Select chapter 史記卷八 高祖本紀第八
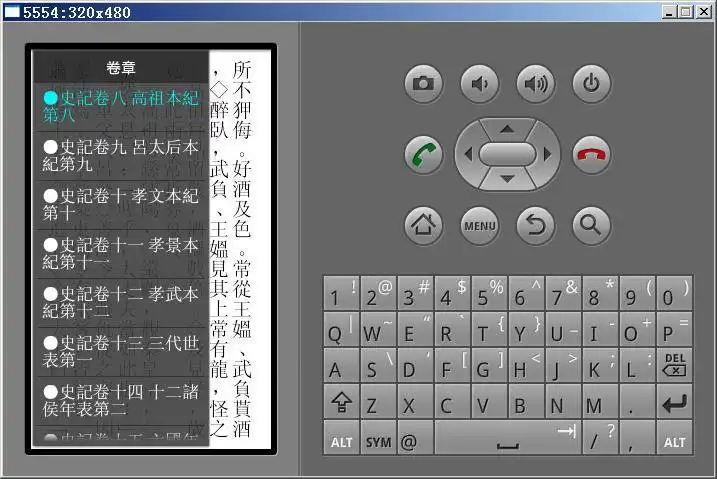717x479 pixels. point(121,107)
